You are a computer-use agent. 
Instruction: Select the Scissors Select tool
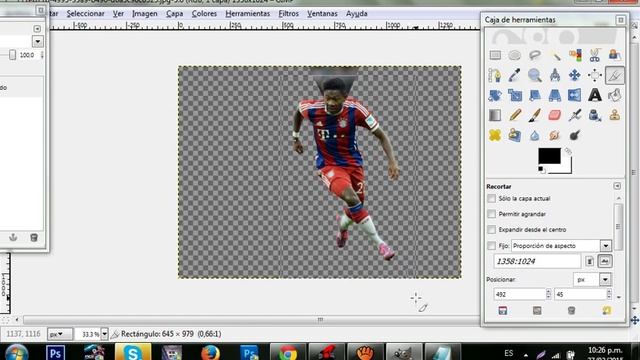click(595, 55)
